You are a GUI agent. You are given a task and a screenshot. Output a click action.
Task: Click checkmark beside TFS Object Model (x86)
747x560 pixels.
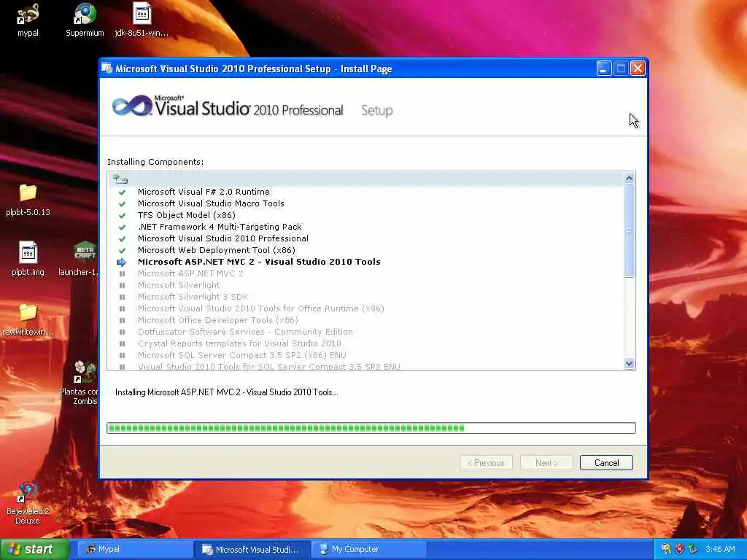(122, 215)
